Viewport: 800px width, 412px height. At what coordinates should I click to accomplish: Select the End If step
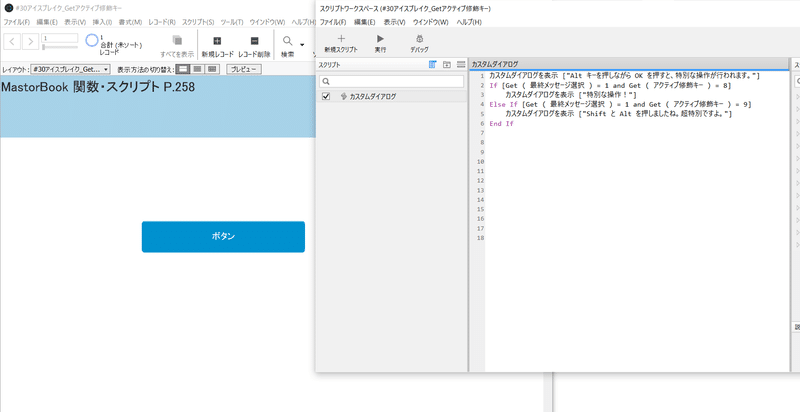coord(501,124)
